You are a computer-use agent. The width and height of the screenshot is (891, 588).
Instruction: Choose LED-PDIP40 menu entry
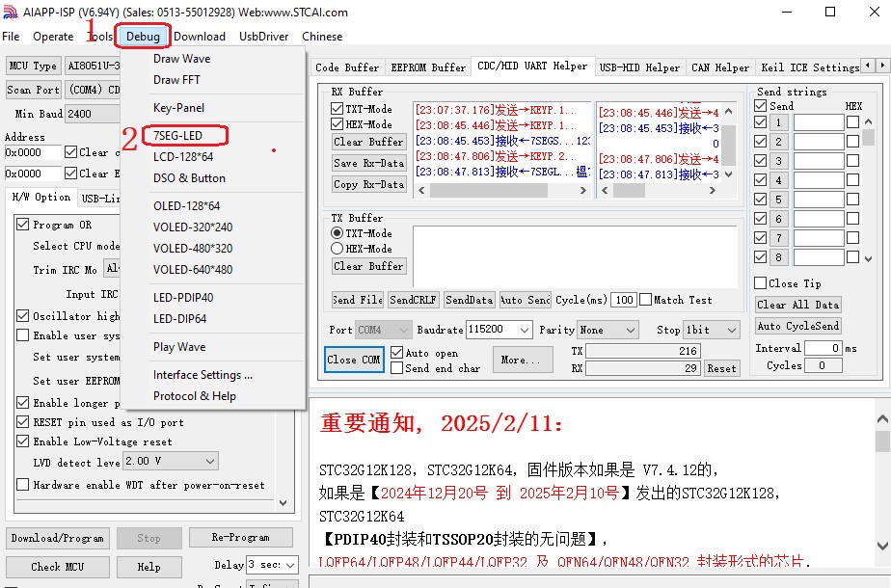[183, 298]
